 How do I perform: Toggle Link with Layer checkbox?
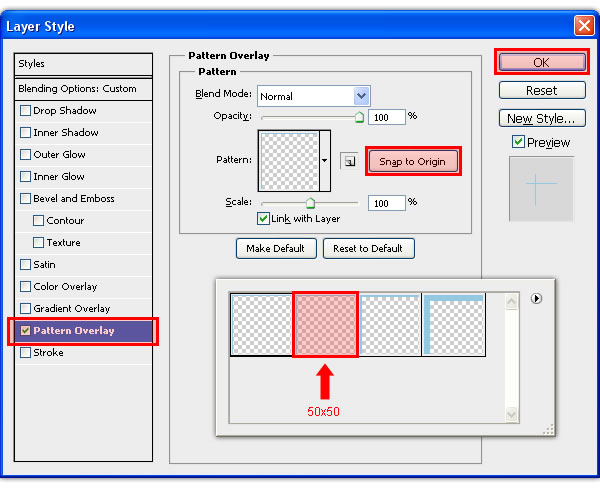click(263, 219)
